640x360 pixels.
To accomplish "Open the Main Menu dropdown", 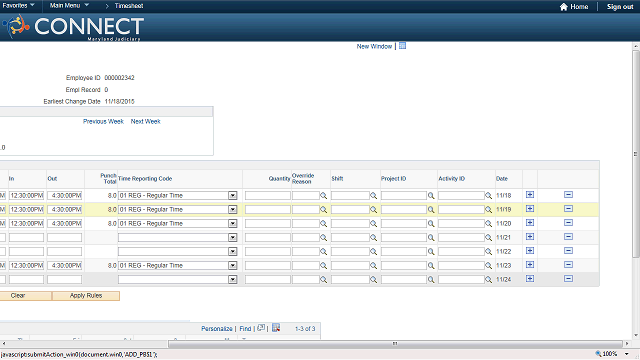I will [x=69, y=5].
